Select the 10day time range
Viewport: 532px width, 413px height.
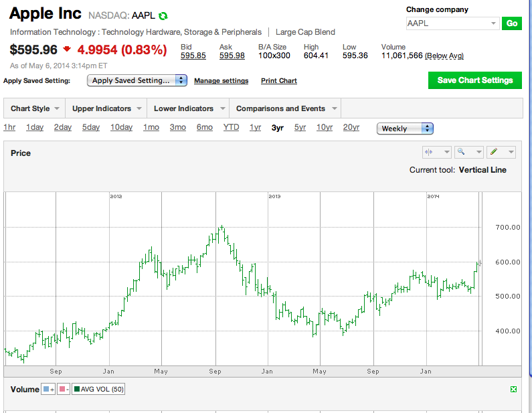tap(121, 127)
